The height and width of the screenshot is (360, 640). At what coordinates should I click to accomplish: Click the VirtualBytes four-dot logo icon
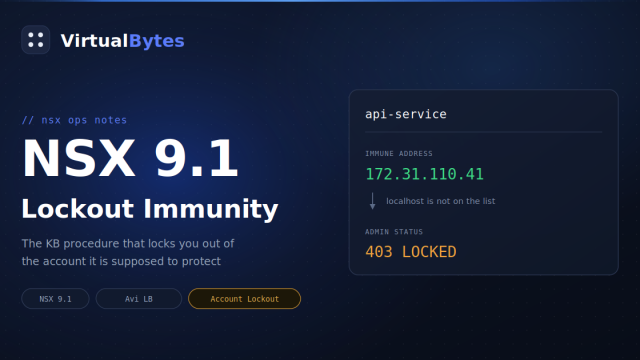coord(36,40)
